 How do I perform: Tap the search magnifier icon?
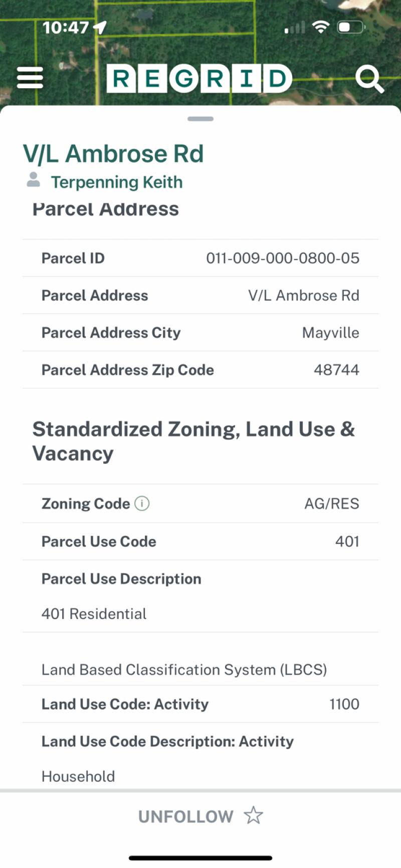(x=369, y=80)
